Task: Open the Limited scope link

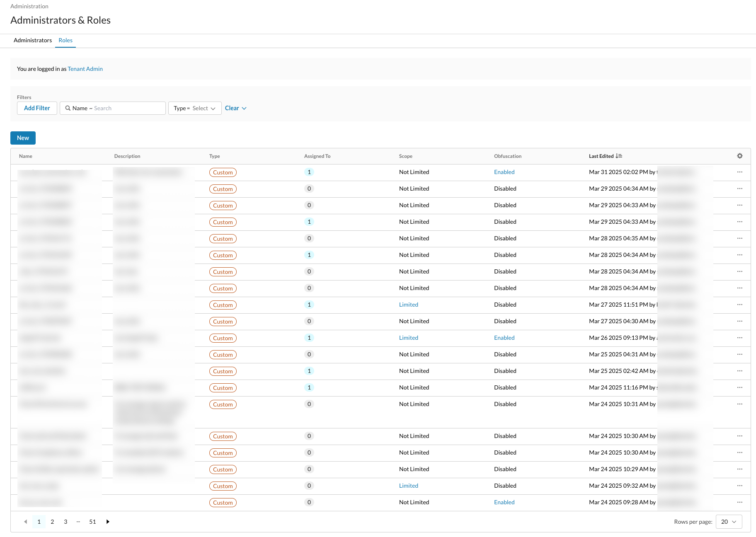Action: pos(408,305)
